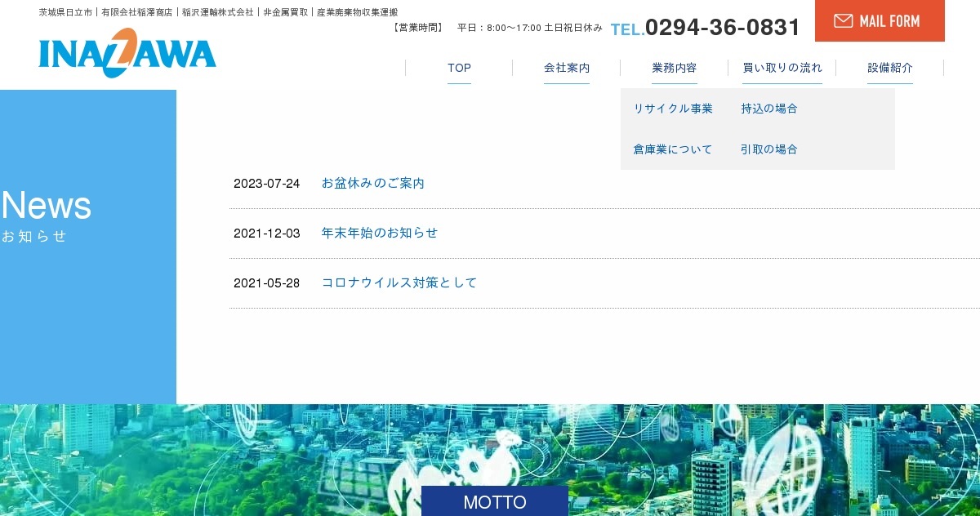980x516 pixels.
Task: Click the MOTTO banner label
Action: click(x=495, y=501)
